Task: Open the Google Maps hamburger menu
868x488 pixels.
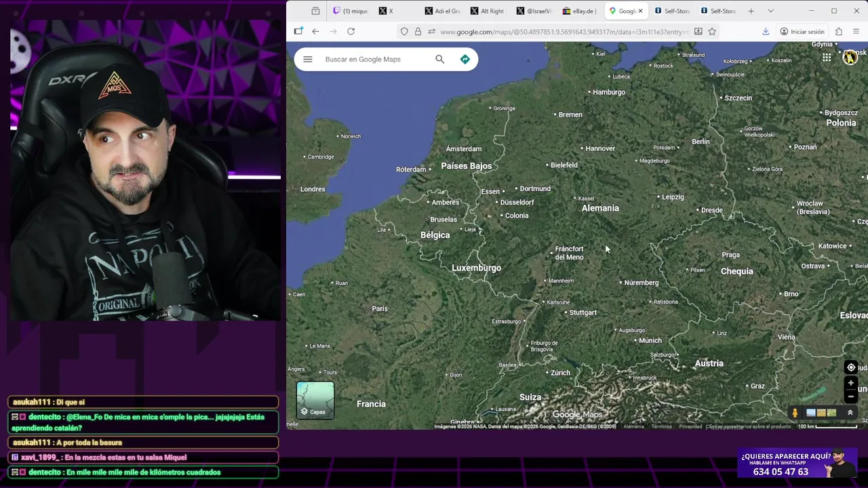Action: click(x=307, y=60)
